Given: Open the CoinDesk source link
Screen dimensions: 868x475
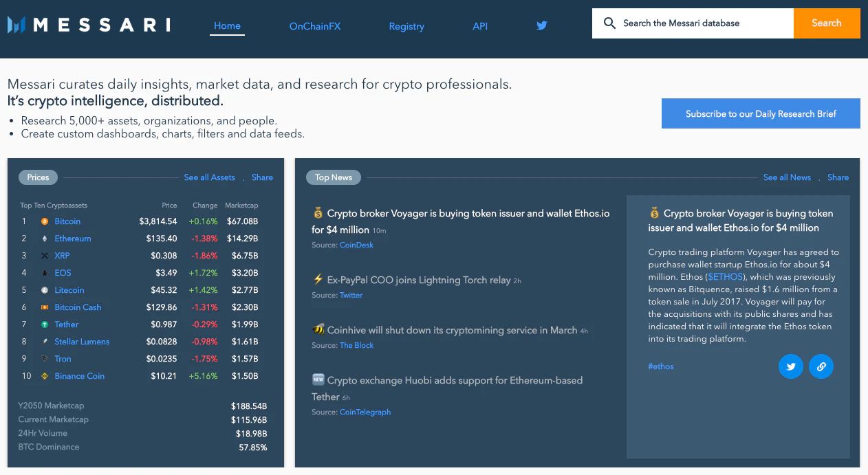Looking at the screenshot, I should click(356, 245).
